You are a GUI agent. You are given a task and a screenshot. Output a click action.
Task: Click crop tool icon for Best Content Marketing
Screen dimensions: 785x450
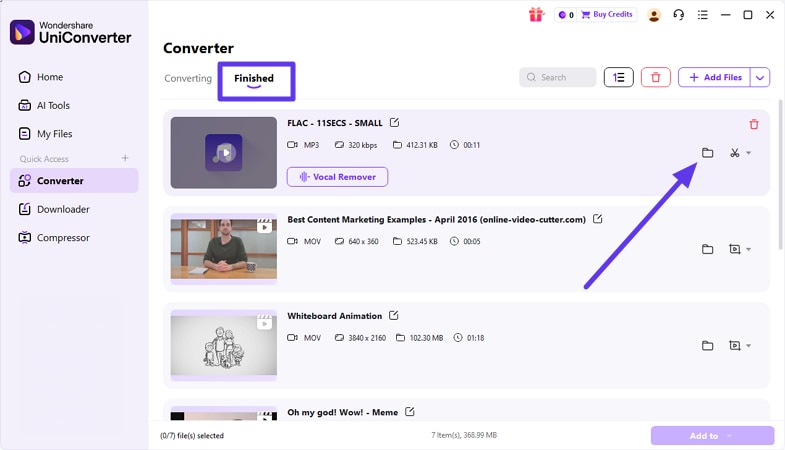pyautogui.click(x=734, y=249)
